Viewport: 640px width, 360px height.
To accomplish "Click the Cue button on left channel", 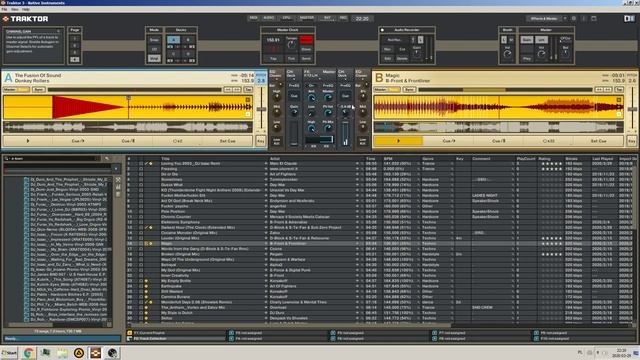I will [x=294, y=96].
